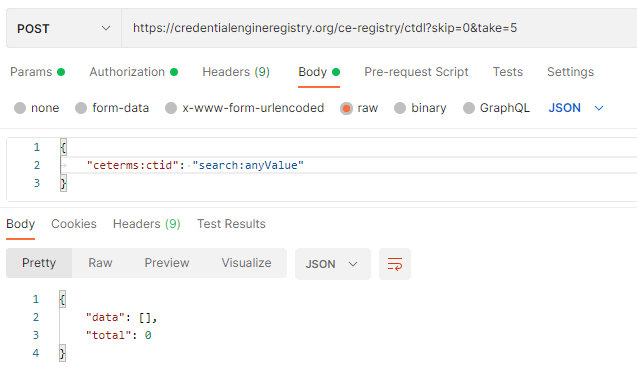The width and height of the screenshot is (637, 381).
Task: Open the blue JSON body format dropdown
Action: pos(576,108)
